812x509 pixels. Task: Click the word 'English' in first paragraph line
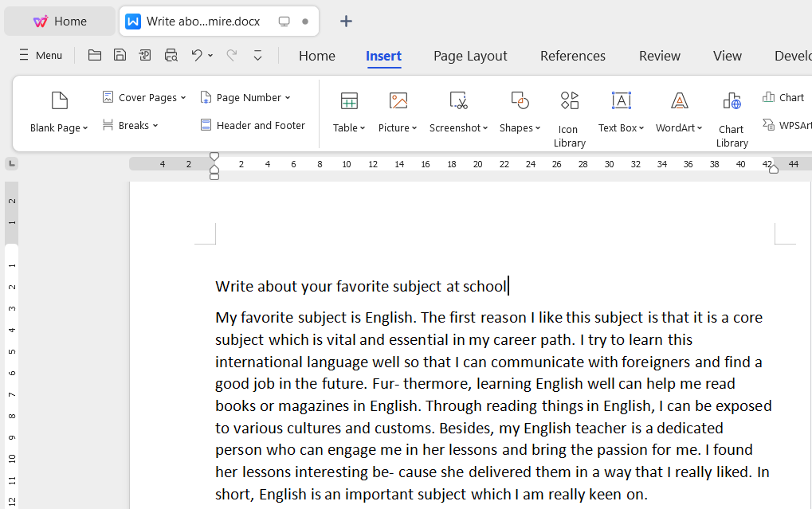point(389,317)
